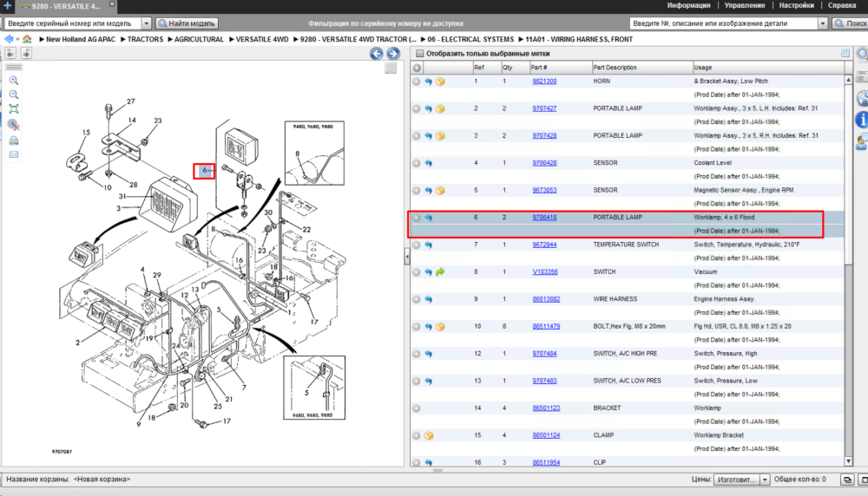Open the Настройки menu

[797, 5]
